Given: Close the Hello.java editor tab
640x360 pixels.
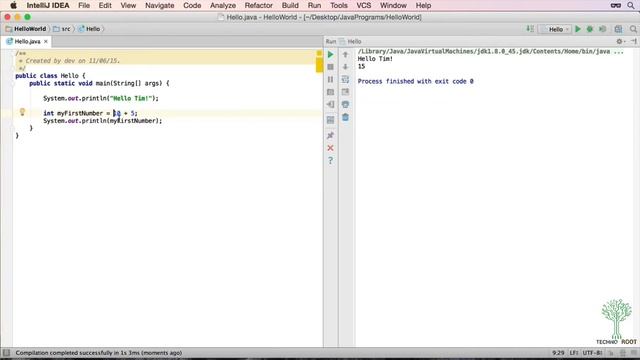Looking at the screenshot, I should (x=46, y=41).
